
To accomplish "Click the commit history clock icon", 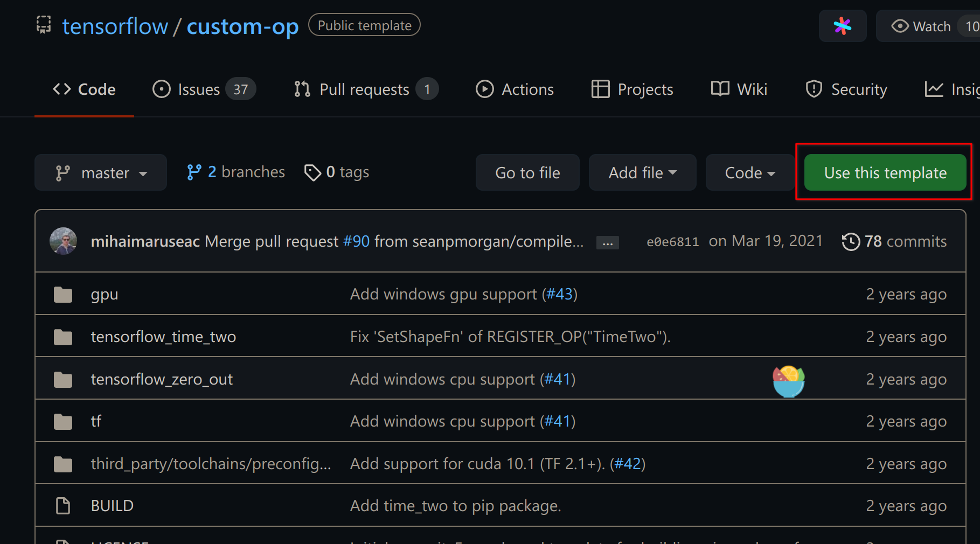I will 851,241.
